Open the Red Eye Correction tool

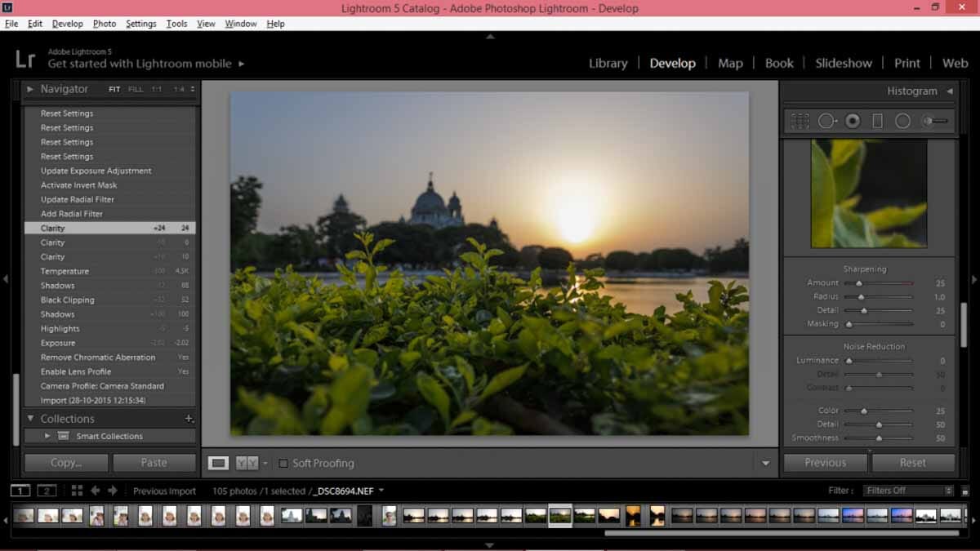851,121
